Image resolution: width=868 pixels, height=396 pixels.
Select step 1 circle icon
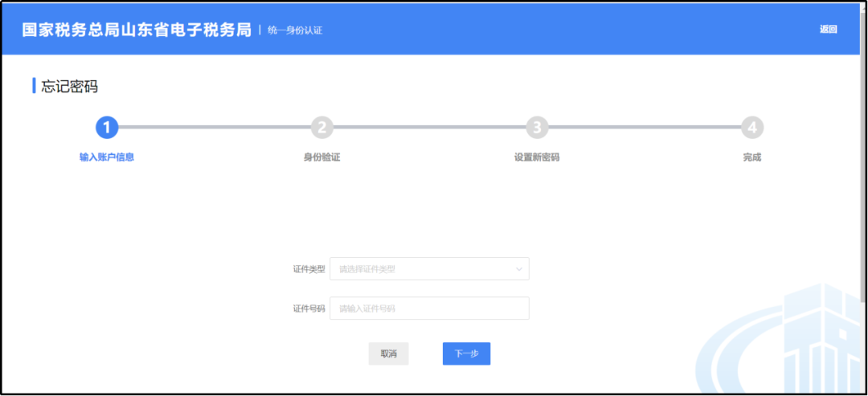point(107,128)
